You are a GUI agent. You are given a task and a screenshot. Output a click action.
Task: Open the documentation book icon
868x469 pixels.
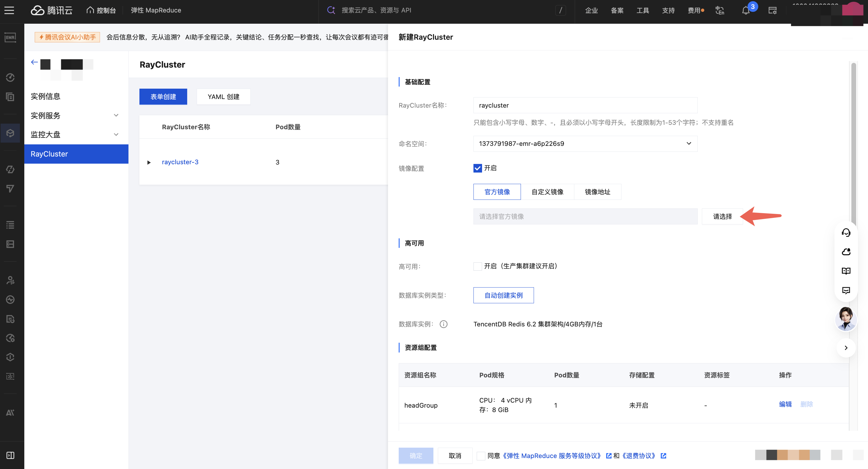[846, 271]
